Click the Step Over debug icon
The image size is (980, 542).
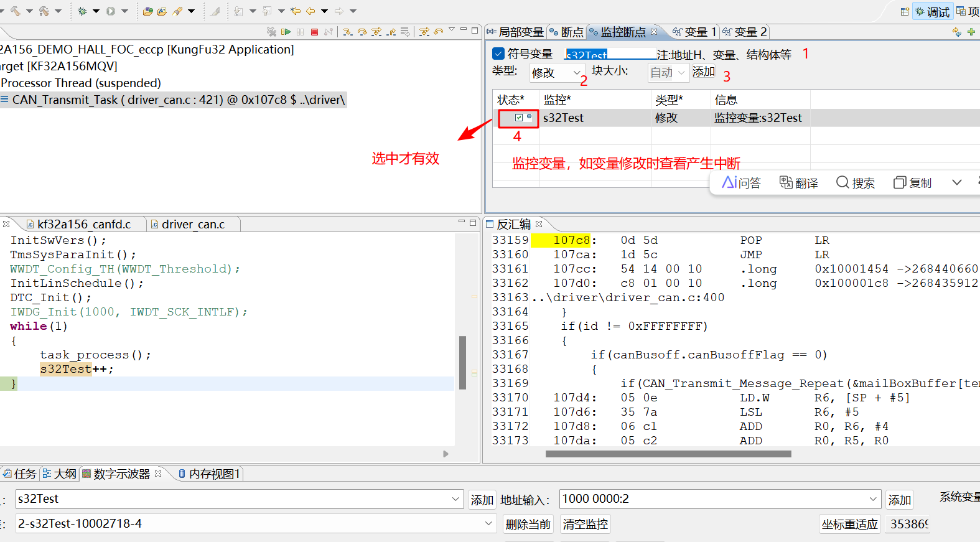click(x=362, y=32)
